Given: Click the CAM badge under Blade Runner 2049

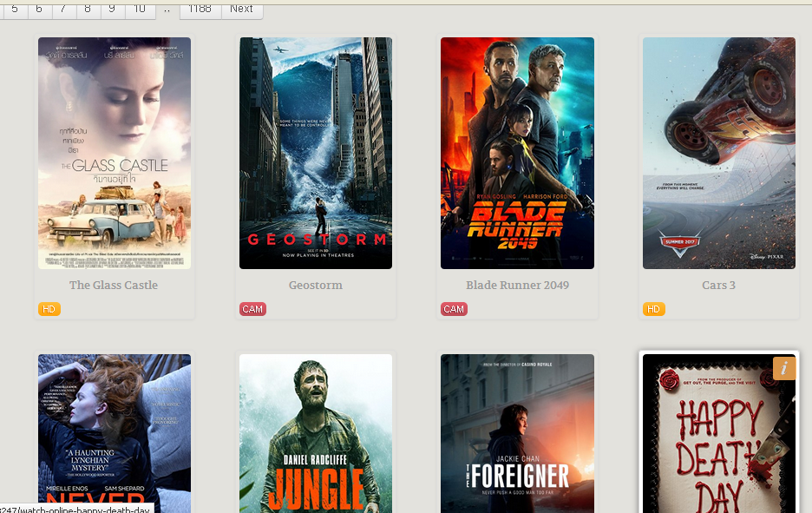Looking at the screenshot, I should 455,309.
